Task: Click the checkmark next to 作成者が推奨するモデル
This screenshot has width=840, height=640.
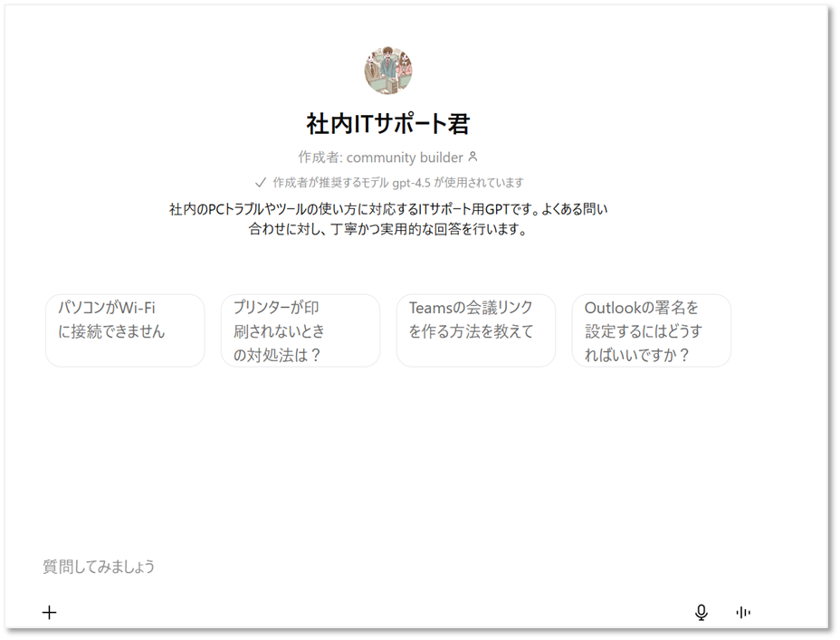Action: coord(261,183)
